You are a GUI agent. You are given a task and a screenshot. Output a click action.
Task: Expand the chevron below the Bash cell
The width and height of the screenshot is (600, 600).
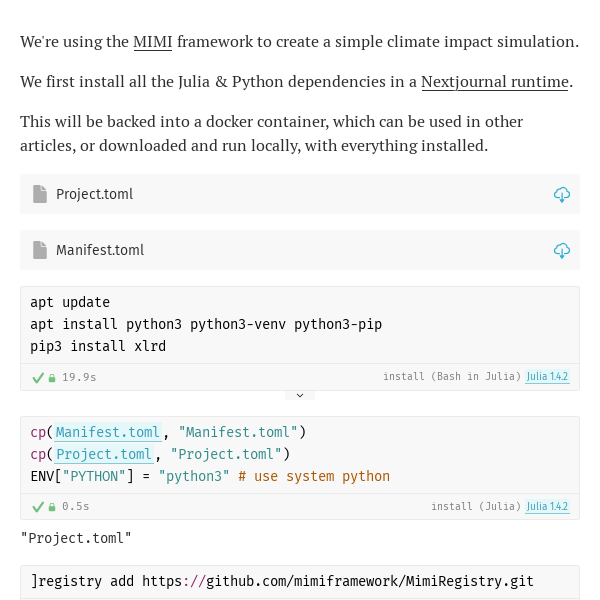coord(299,396)
